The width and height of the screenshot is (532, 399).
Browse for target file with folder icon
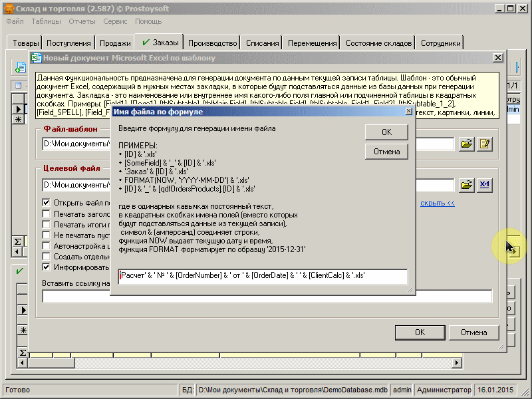click(466, 185)
